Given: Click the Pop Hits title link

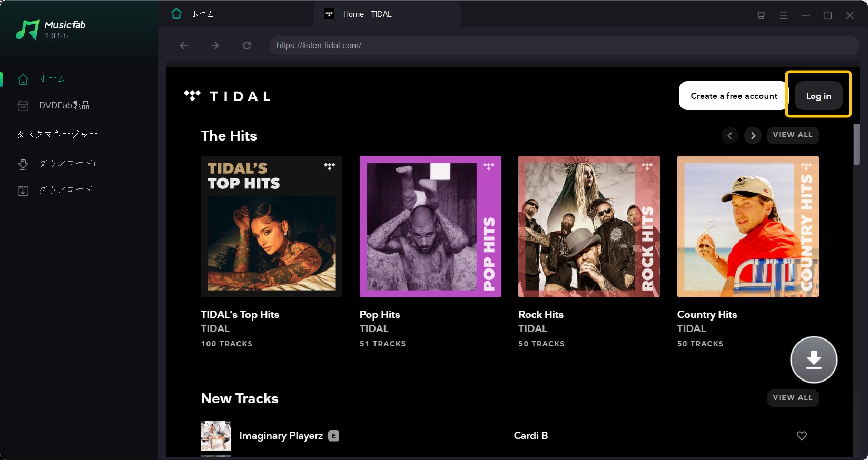Looking at the screenshot, I should [x=380, y=315].
